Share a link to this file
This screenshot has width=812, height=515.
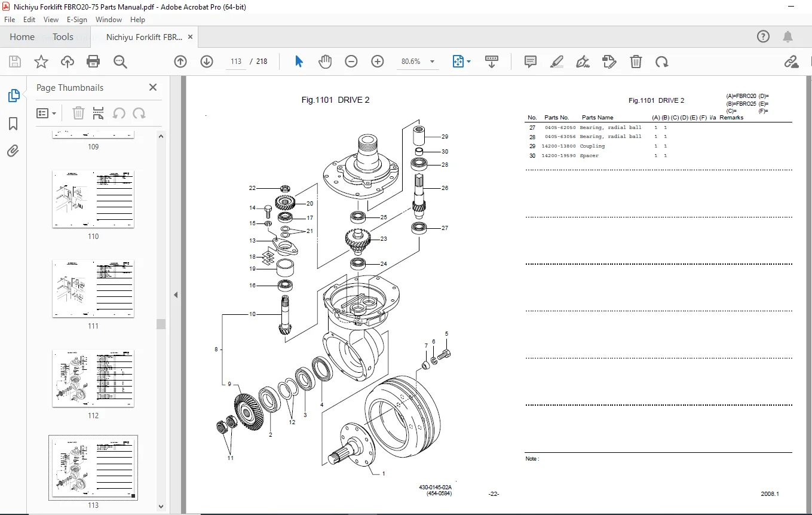coord(791,62)
